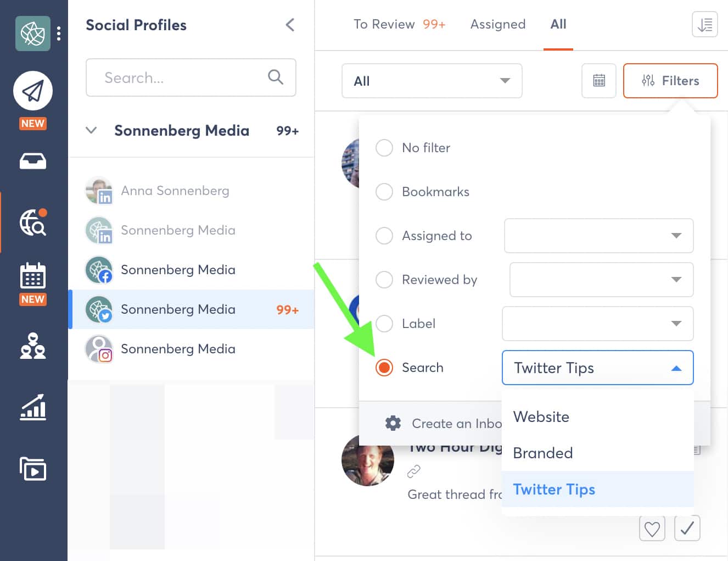Select the No filter radio button
The width and height of the screenshot is (728, 561).
(384, 148)
